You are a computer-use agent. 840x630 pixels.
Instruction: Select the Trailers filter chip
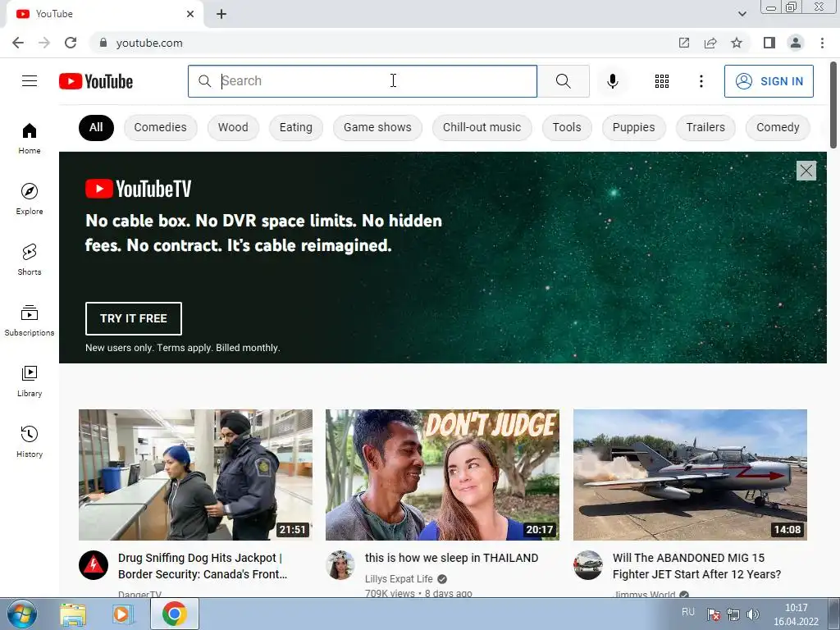click(x=705, y=127)
